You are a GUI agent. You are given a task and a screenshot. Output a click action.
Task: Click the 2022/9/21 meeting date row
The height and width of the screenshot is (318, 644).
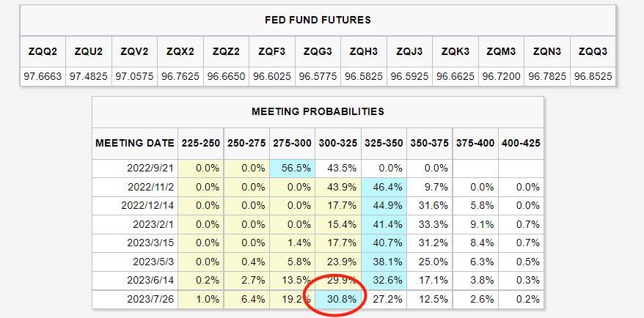pyautogui.click(x=150, y=168)
